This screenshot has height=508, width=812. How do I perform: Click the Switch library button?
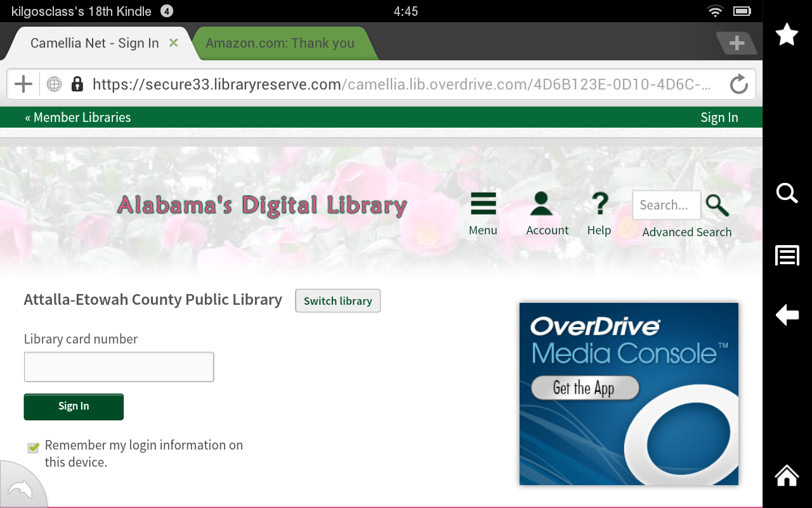(x=337, y=300)
